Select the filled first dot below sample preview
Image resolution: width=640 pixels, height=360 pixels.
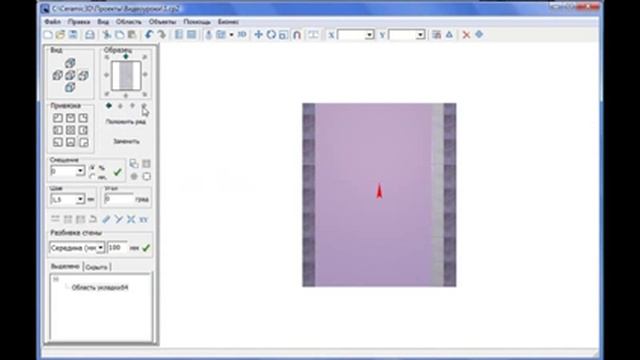109,106
